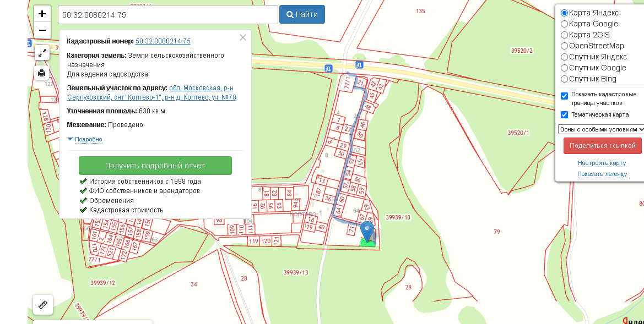The height and width of the screenshot is (324, 644).
Task: Click the left bus stop icon
Action: tap(328, 68)
